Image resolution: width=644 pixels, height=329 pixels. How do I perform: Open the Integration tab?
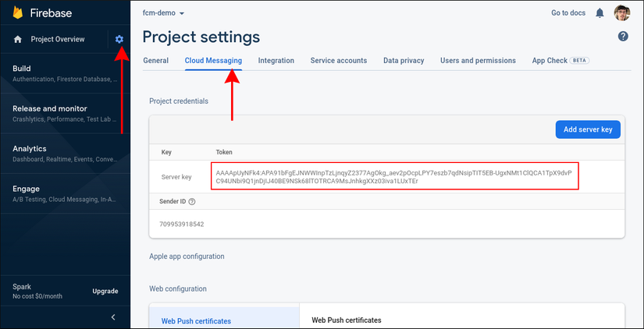pyautogui.click(x=276, y=60)
